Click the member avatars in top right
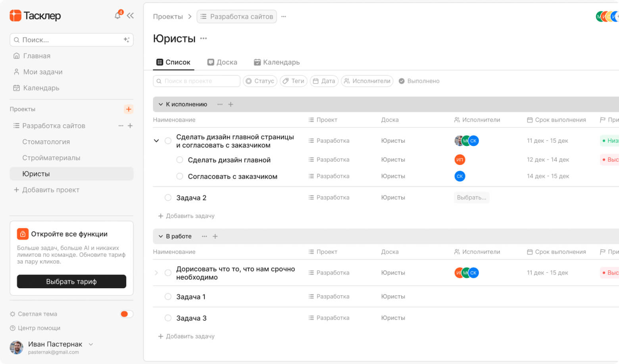Viewport: 619px width, 364px height. click(607, 17)
